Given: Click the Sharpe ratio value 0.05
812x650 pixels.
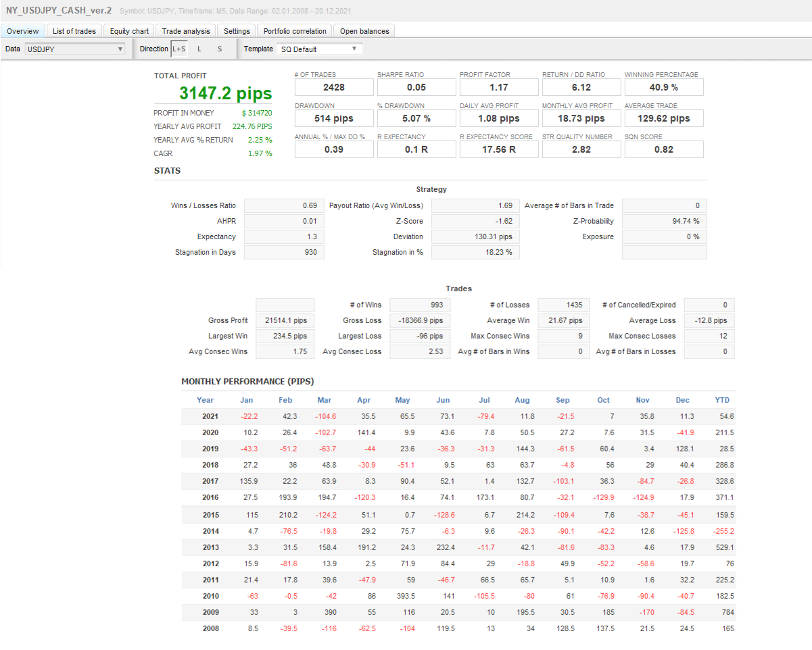Looking at the screenshot, I should tap(416, 87).
